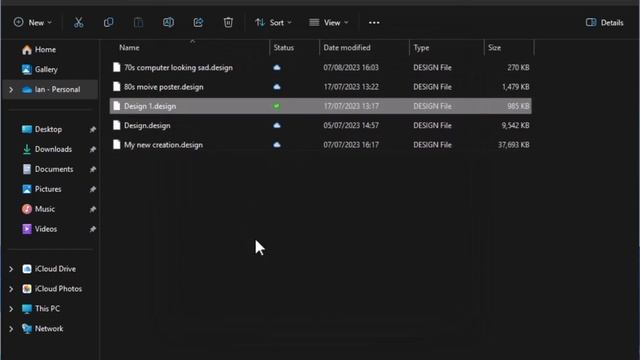This screenshot has width=640, height=360.
Task: Select the Design 1.design file
Action: 320,106
